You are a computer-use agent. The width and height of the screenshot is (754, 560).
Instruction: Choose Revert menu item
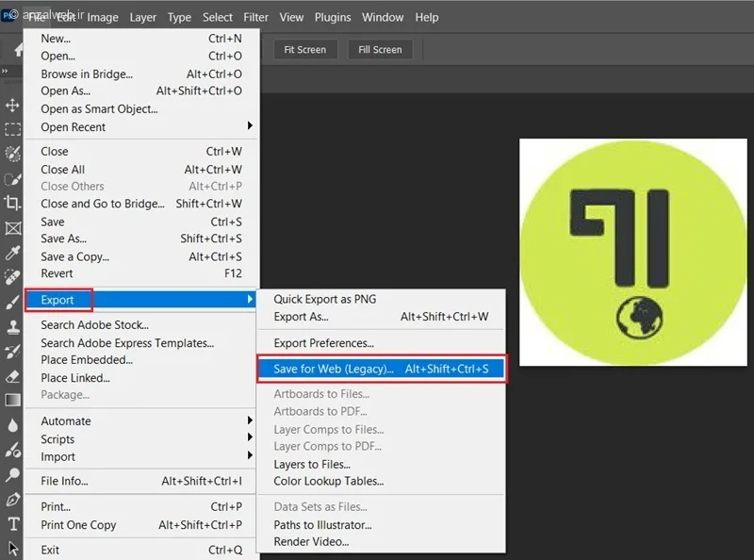(x=140, y=273)
